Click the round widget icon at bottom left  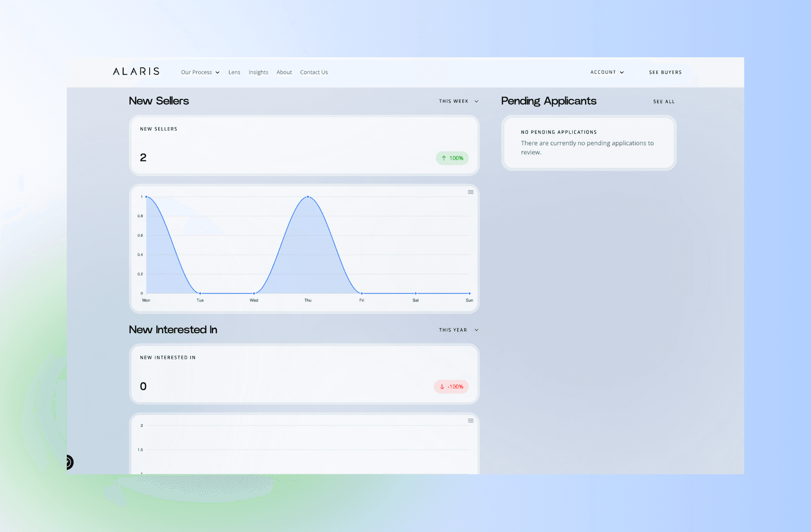tap(69, 462)
